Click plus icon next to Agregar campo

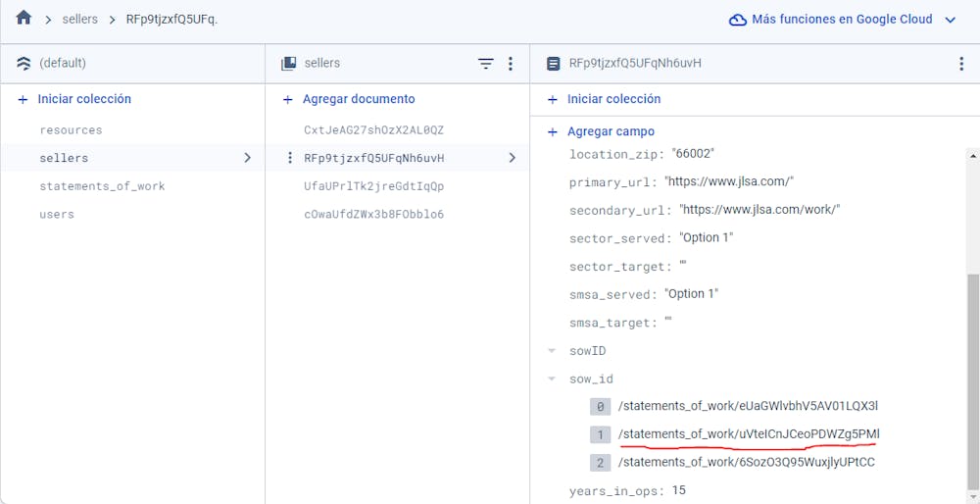point(553,131)
